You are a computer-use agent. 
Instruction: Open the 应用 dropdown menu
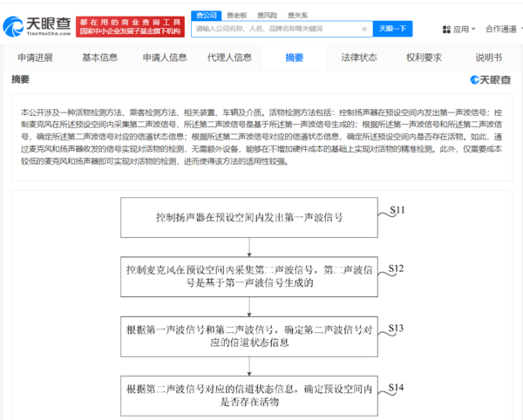point(462,29)
